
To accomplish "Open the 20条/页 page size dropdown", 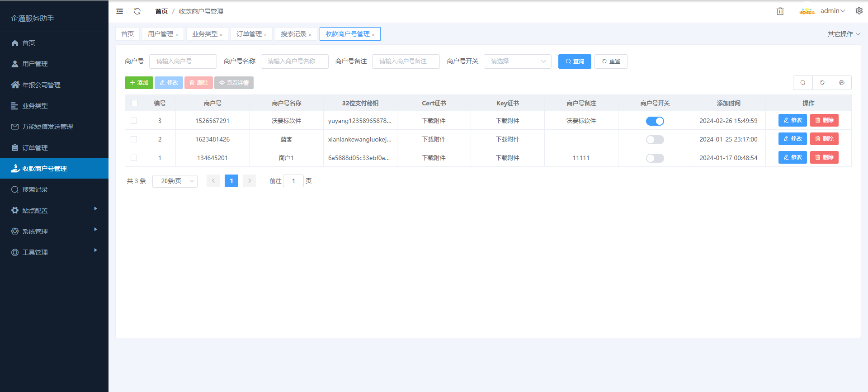I will point(175,181).
